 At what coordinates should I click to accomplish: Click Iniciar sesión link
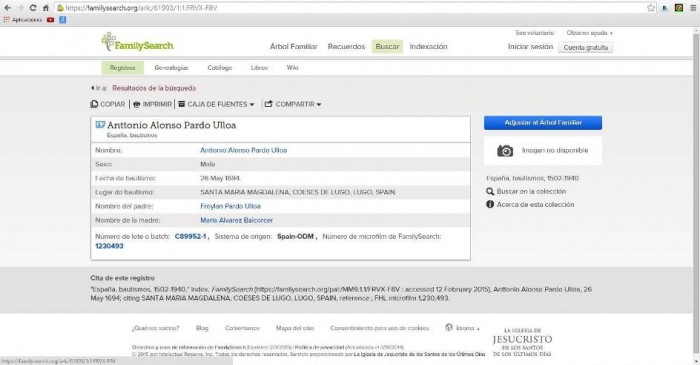(x=530, y=46)
